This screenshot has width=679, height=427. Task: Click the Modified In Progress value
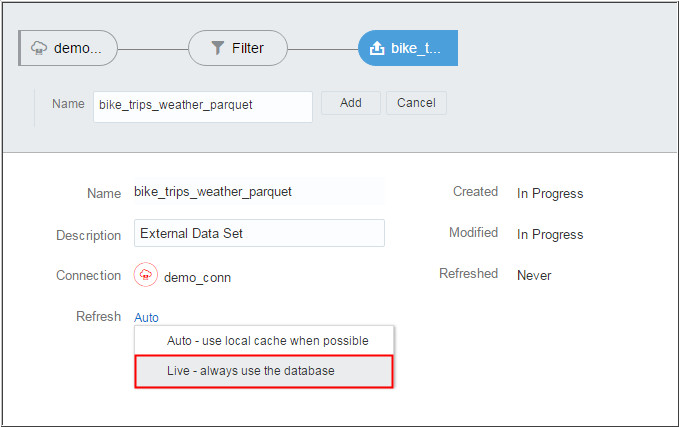tap(549, 234)
